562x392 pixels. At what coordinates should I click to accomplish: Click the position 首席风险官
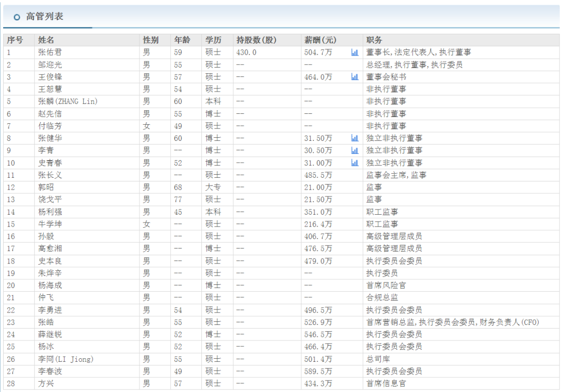click(386, 285)
